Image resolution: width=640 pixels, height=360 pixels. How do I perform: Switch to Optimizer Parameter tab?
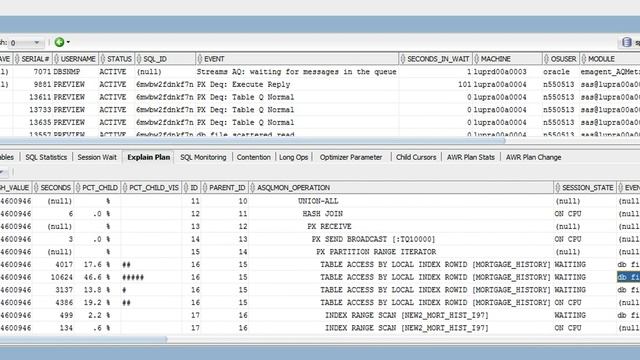351,157
